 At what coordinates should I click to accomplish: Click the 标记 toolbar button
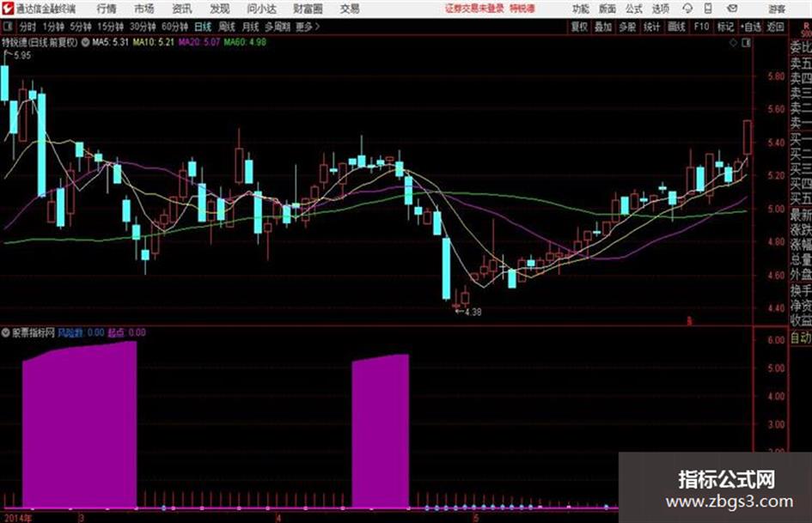[x=725, y=27]
